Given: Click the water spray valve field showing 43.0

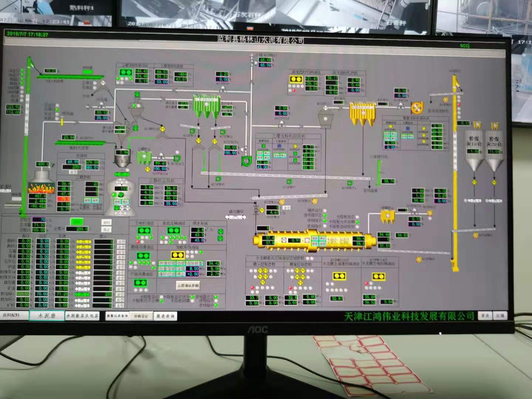Looking at the screenshot, I should tap(199, 240).
